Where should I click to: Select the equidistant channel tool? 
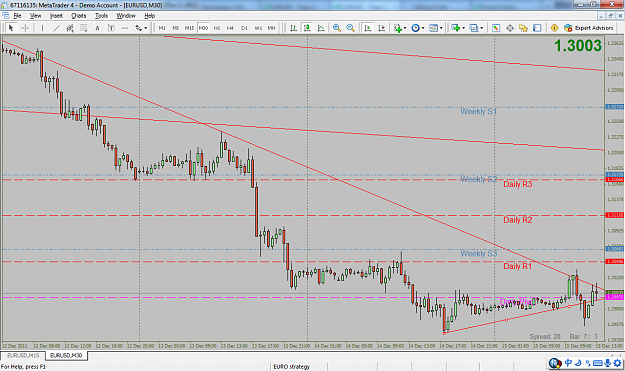coord(70,28)
